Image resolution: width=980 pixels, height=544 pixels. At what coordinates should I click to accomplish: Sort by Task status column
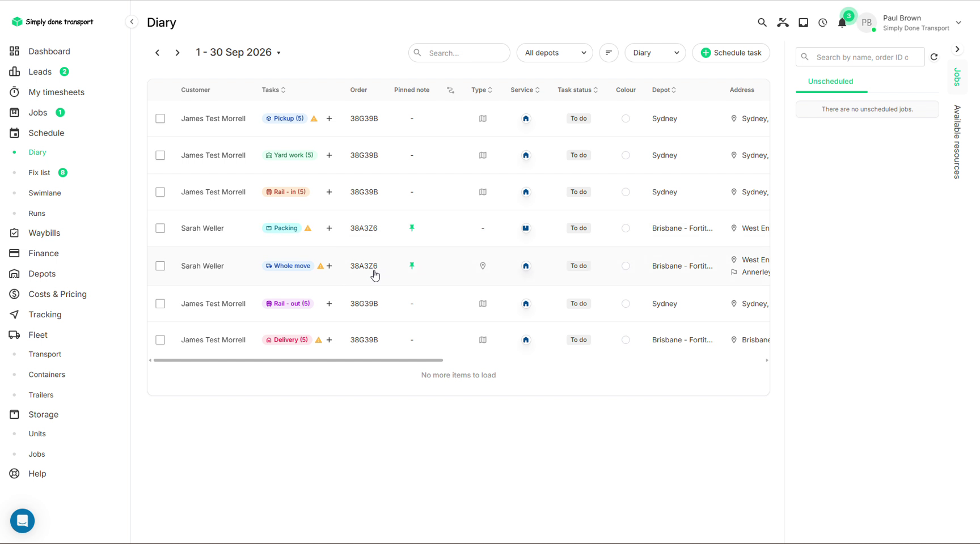pyautogui.click(x=577, y=90)
